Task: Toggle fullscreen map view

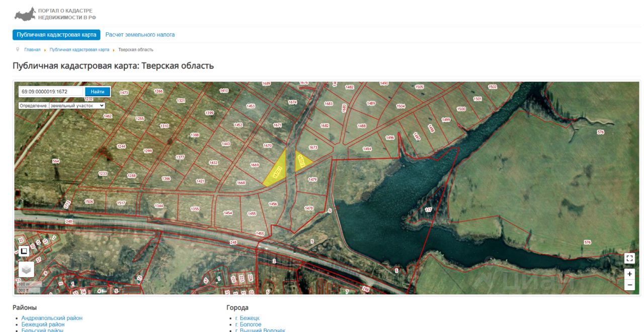Action: (629, 258)
